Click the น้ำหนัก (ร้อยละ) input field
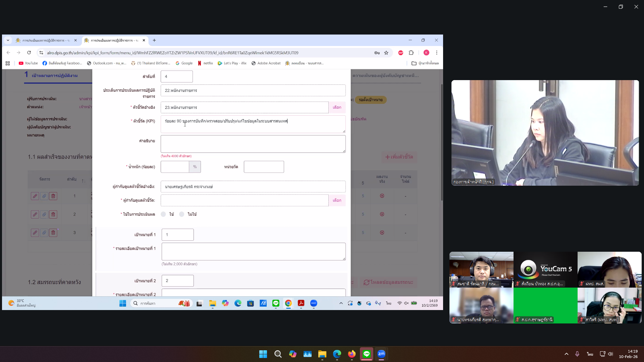This screenshot has width=644, height=362. pos(175,167)
